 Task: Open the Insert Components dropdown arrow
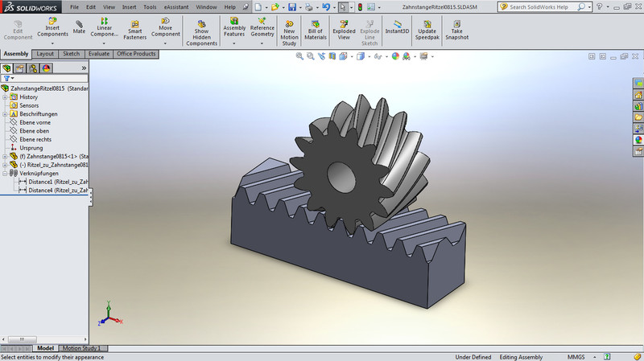click(x=53, y=43)
